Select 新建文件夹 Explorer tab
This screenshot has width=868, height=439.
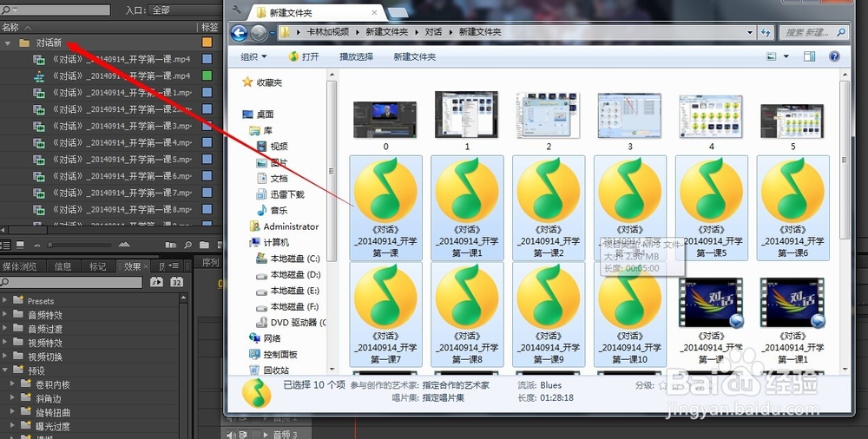point(316,12)
